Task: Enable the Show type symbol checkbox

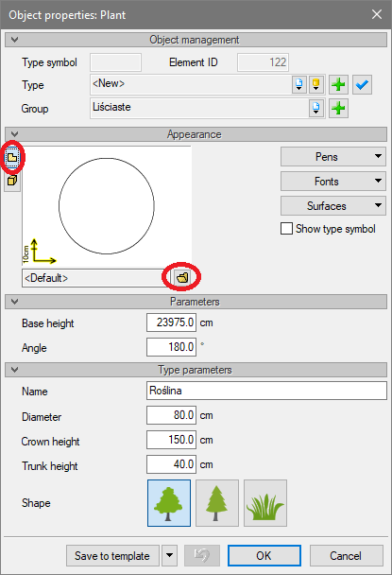Action: click(x=286, y=229)
